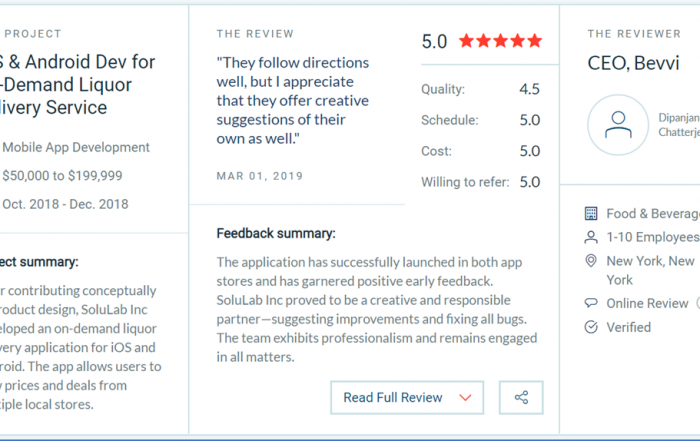Viewport: 700px width, 441px height.
Task: Click the $50,000 to $199,999 budget text
Action: [x=62, y=175]
